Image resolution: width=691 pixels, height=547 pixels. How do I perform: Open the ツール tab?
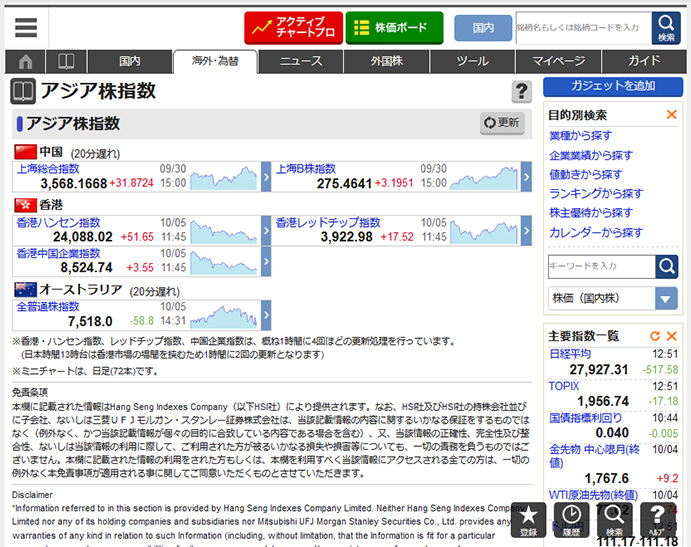472,61
